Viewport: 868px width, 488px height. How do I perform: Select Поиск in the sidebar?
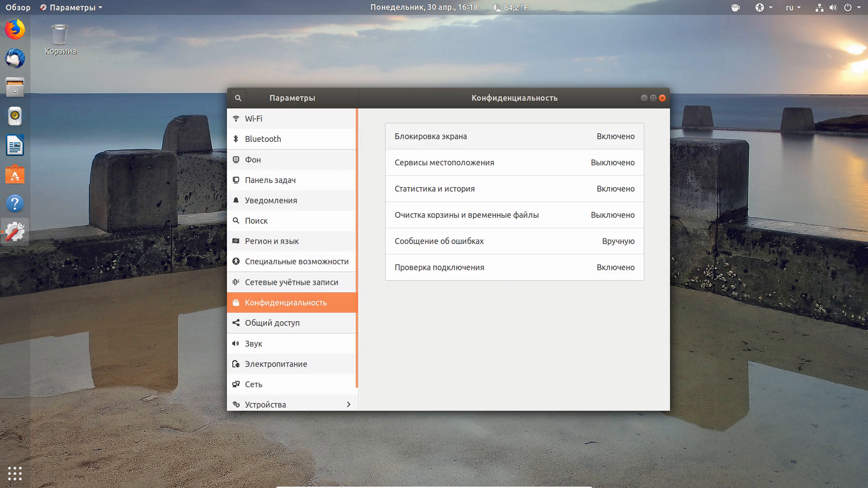292,221
